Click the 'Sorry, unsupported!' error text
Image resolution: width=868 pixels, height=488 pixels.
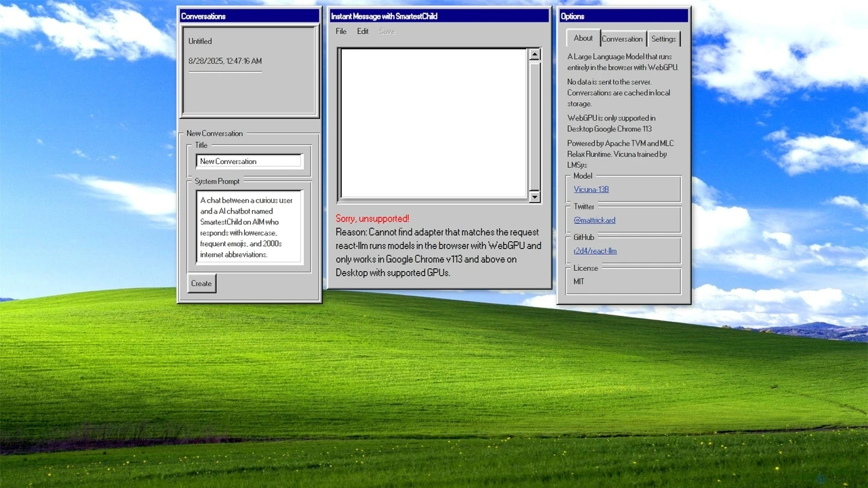point(372,218)
